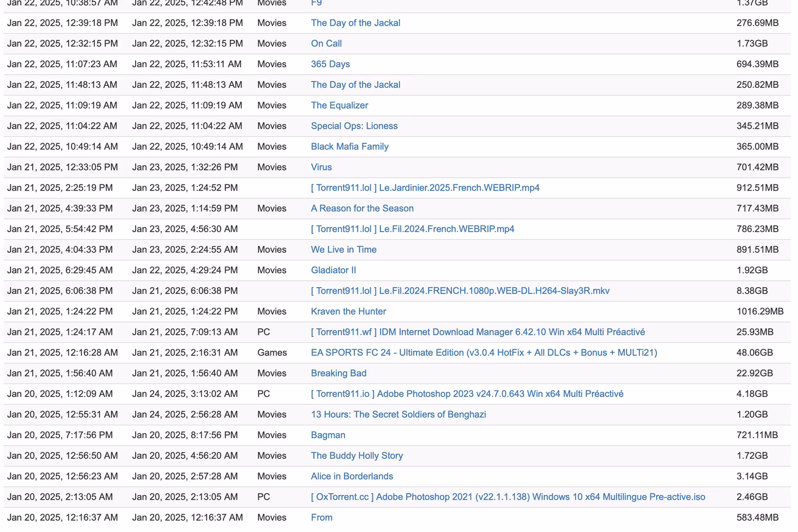Click date Jan 22, 2025, 11:53:11 AM
This screenshot has height=532, width=798.
[x=187, y=64]
